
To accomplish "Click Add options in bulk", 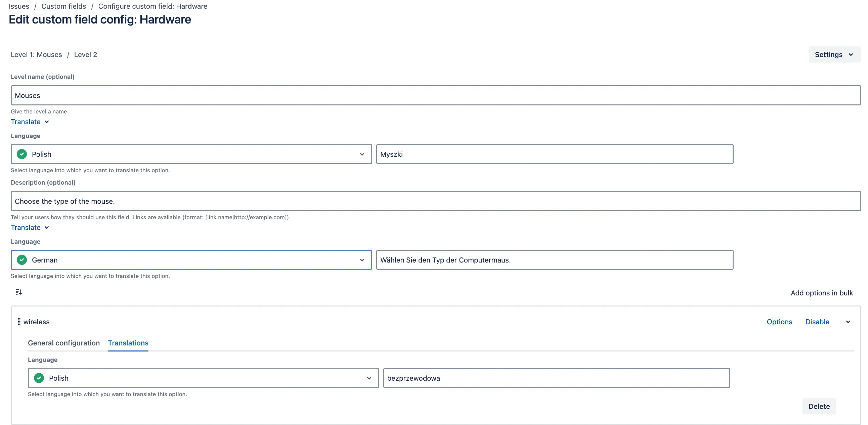I will [x=822, y=293].
